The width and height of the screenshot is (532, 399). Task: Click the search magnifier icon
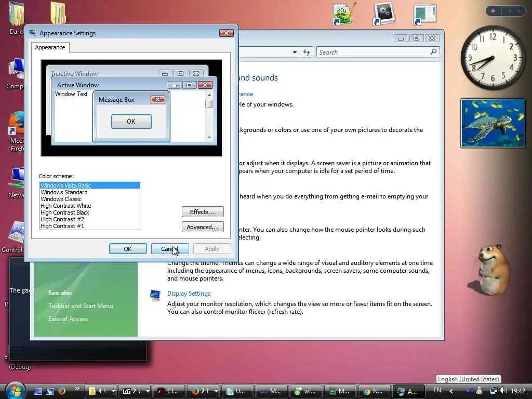point(433,52)
